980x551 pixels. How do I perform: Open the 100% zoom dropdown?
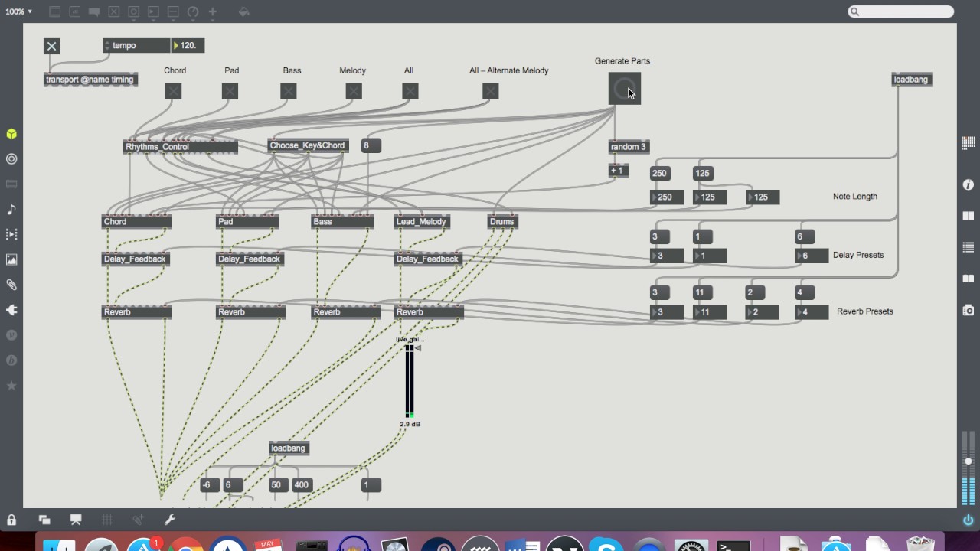click(x=18, y=11)
